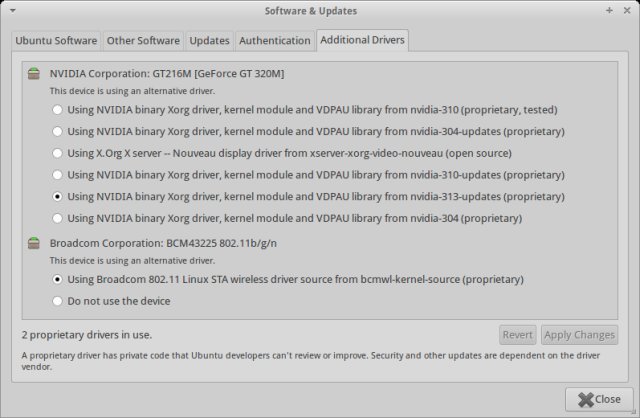The height and width of the screenshot is (418, 640).
Task: Click '2 proprietary drivers in use.' status text
Action: (x=87, y=335)
